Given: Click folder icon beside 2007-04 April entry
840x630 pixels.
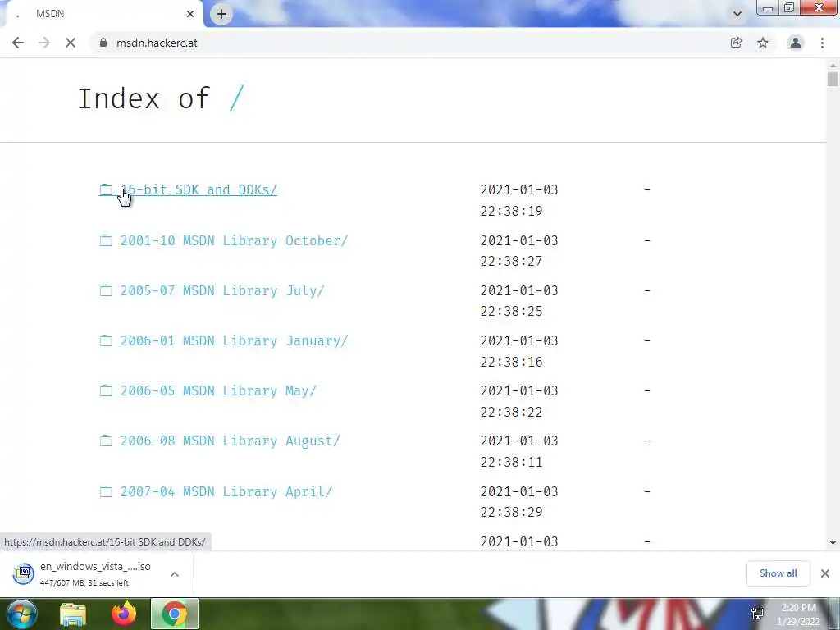Looking at the screenshot, I should [106, 491].
